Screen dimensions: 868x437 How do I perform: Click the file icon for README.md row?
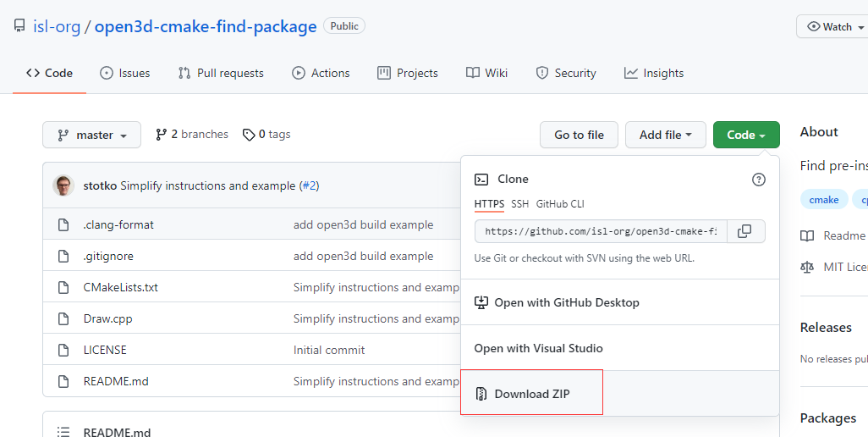63,381
